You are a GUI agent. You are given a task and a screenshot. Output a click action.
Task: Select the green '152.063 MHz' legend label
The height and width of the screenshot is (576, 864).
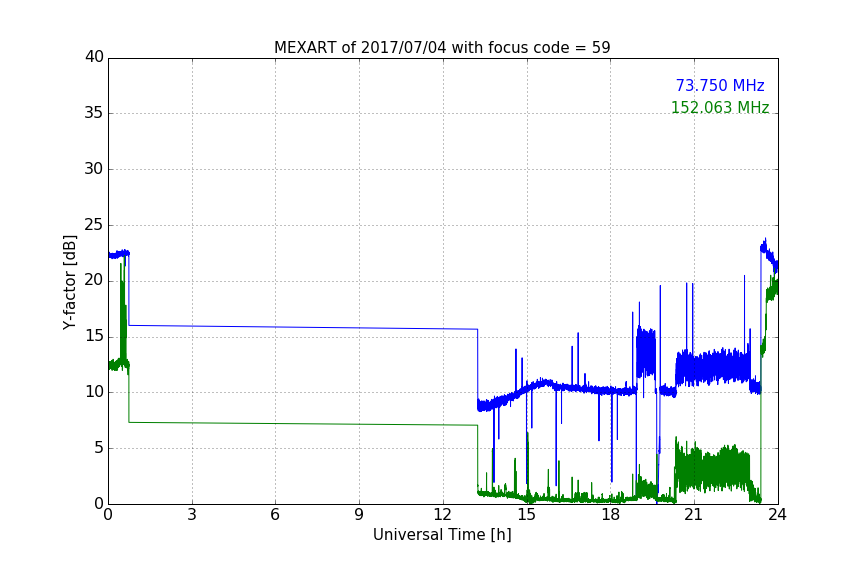tap(720, 107)
